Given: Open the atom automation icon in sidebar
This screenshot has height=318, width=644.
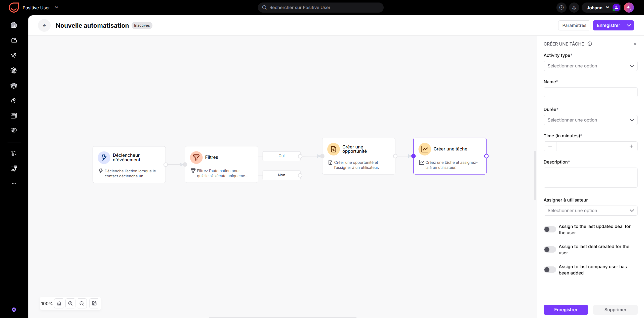Looking at the screenshot, I should [x=14, y=70].
